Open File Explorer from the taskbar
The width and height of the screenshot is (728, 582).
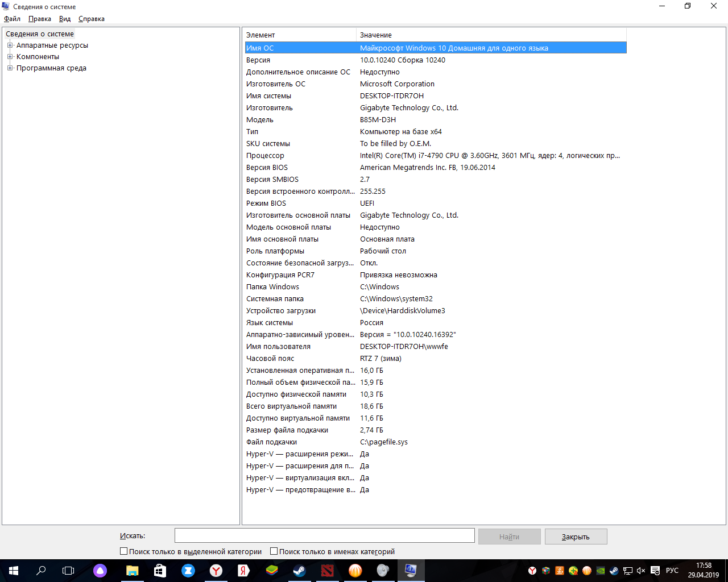pyautogui.click(x=133, y=571)
